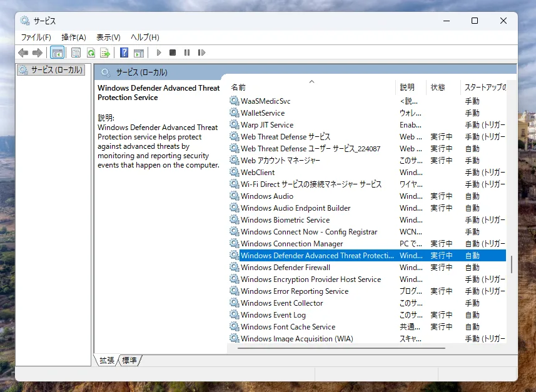Viewport: 536px width, 392px height.
Task: Click the Services app icon in title bar
Action: click(25, 21)
